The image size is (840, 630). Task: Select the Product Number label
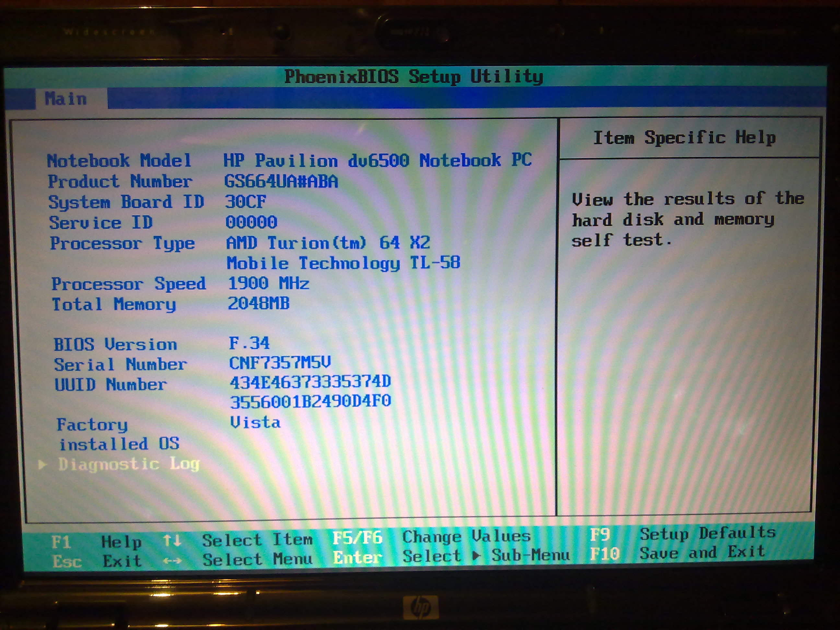click(120, 181)
